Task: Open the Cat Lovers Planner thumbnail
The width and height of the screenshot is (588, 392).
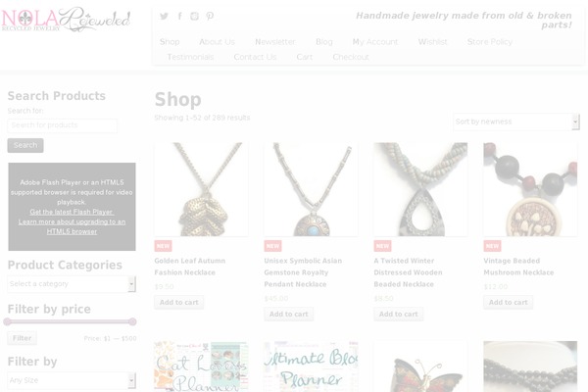Action: click(201, 367)
